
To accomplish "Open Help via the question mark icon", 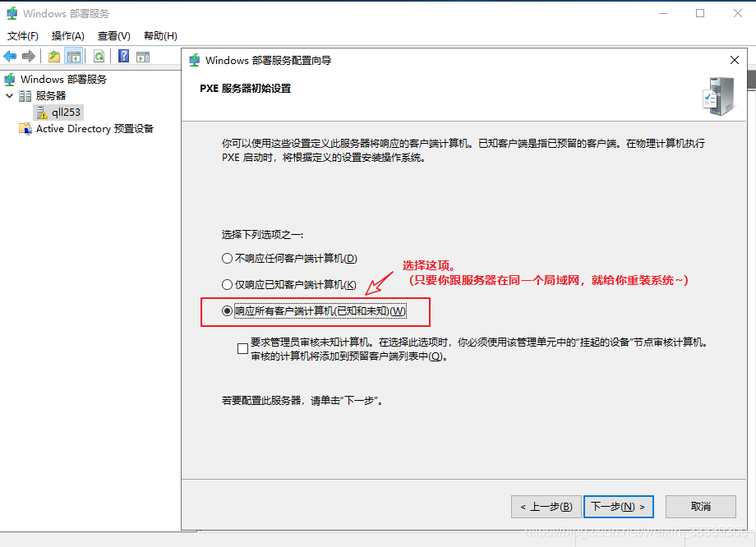I will tap(123, 57).
